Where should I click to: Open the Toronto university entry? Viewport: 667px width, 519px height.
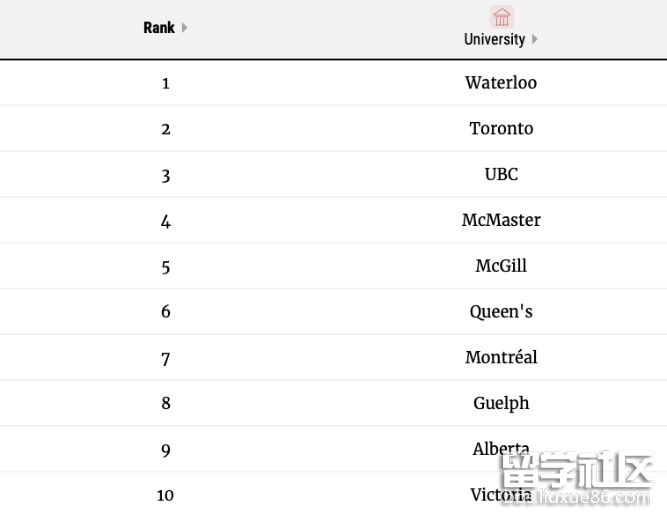501,128
